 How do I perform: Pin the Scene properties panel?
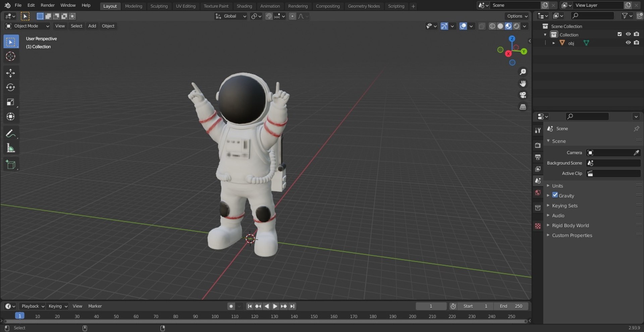coord(636,129)
